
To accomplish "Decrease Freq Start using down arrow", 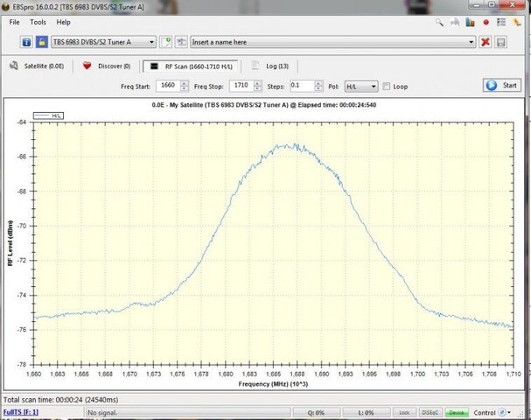I will [x=185, y=88].
